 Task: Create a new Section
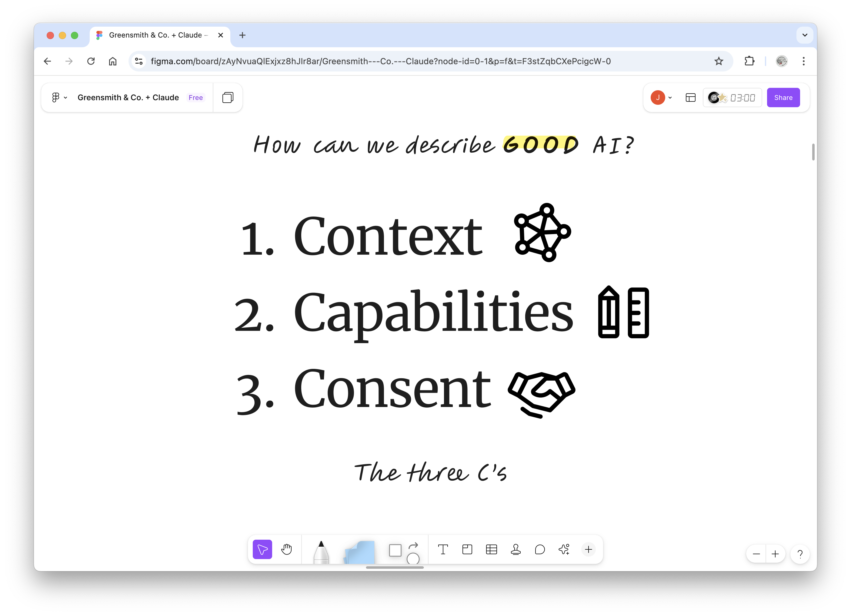(467, 549)
